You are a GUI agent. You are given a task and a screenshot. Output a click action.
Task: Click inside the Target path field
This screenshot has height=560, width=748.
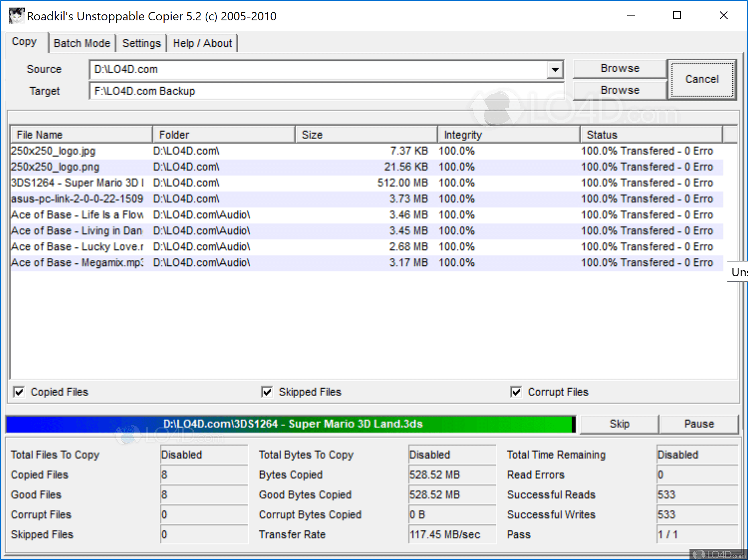point(319,91)
